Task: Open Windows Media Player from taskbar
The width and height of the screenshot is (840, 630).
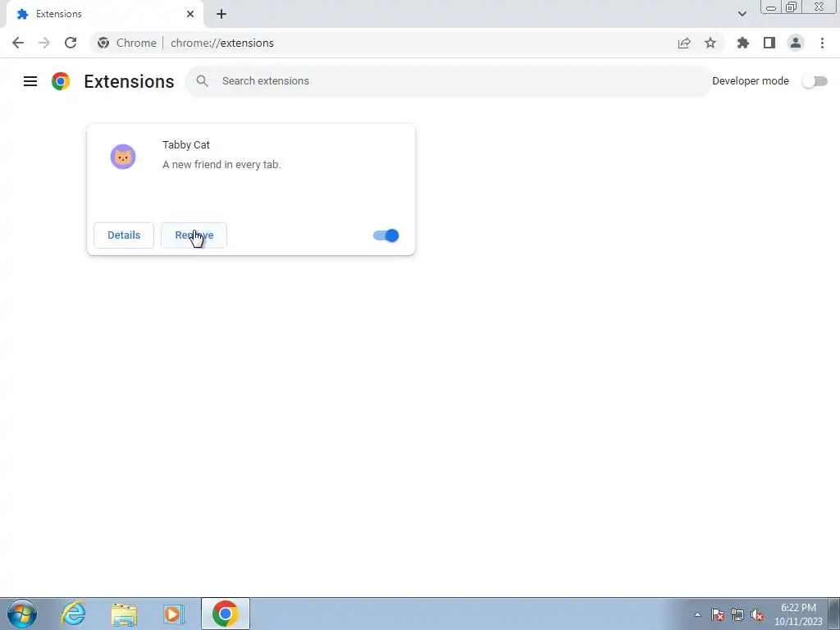Action: point(174,614)
